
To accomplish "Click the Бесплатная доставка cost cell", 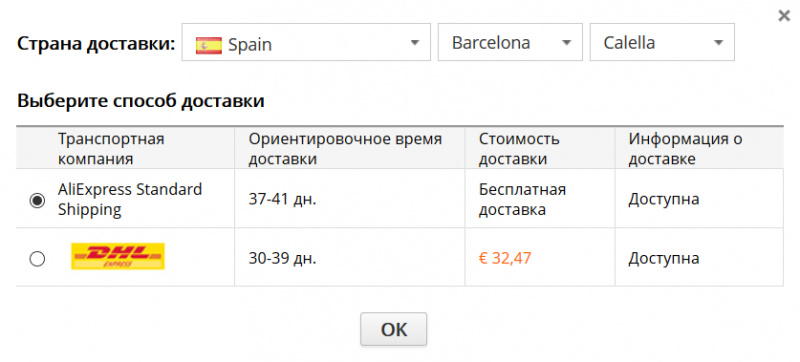I will pos(522,199).
